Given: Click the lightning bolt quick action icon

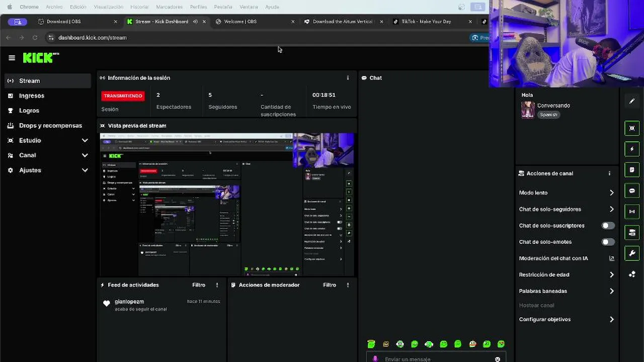Looking at the screenshot, I should coord(632,149).
